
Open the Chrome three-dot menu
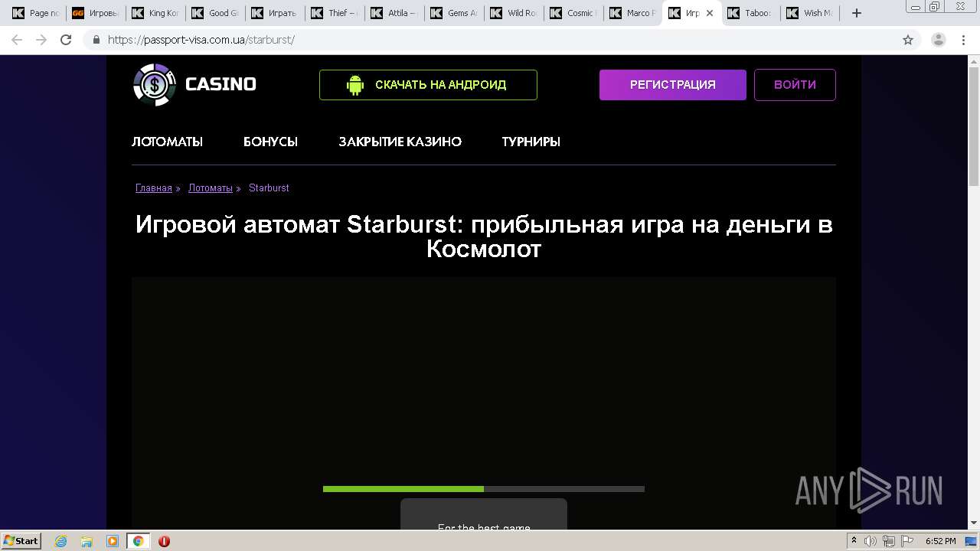[963, 40]
